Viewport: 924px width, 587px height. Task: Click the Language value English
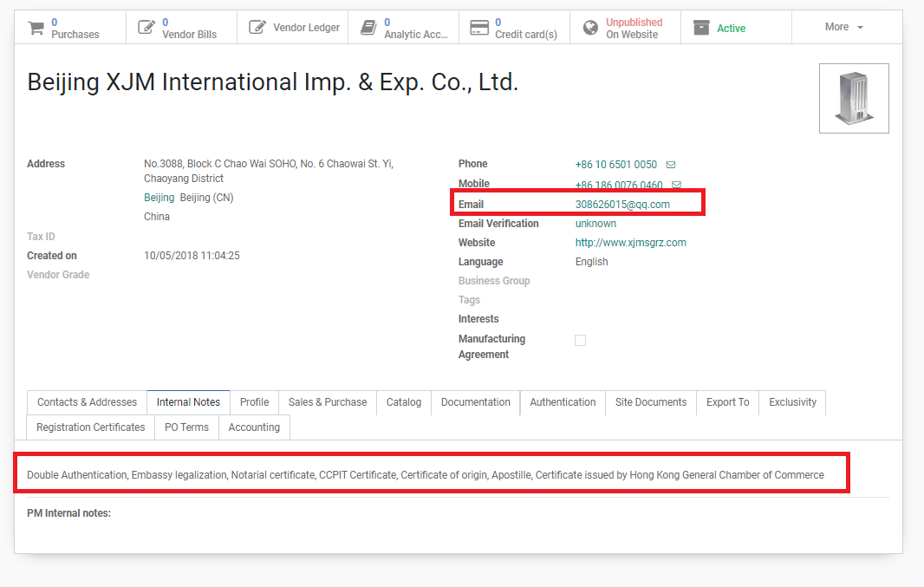point(592,262)
